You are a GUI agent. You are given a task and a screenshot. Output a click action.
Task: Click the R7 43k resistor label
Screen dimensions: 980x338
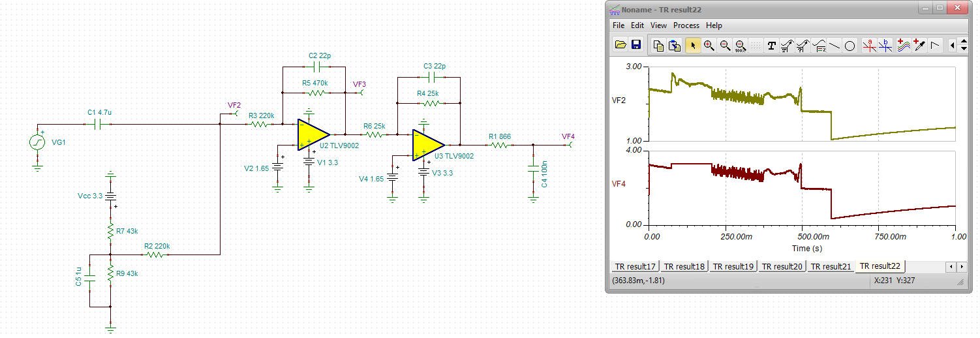click(x=127, y=231)
